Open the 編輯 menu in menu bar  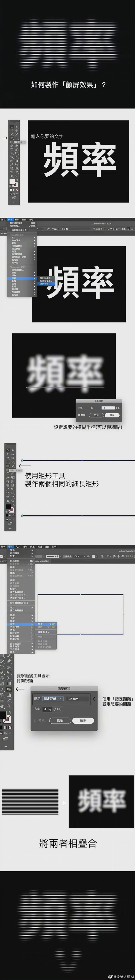[3, 547]
